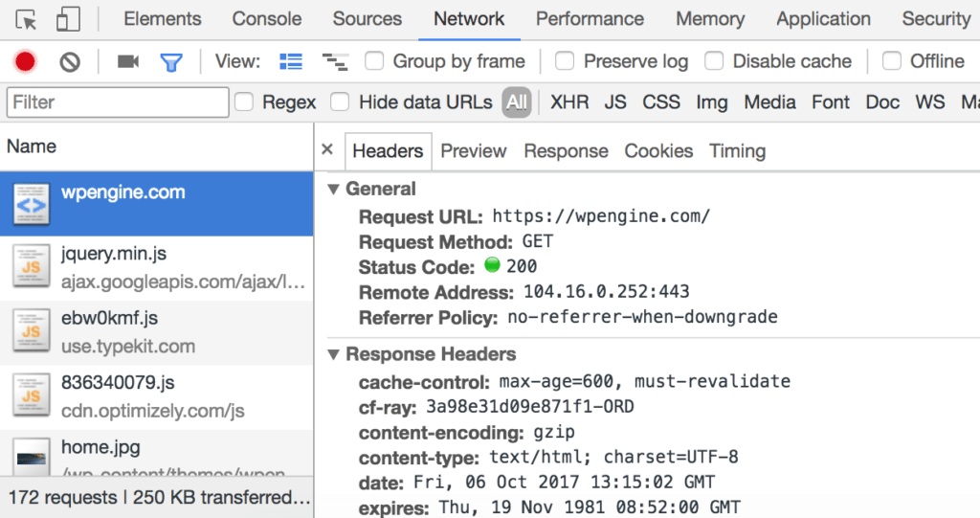
Task: Open the Console tab
Action: 267,19
